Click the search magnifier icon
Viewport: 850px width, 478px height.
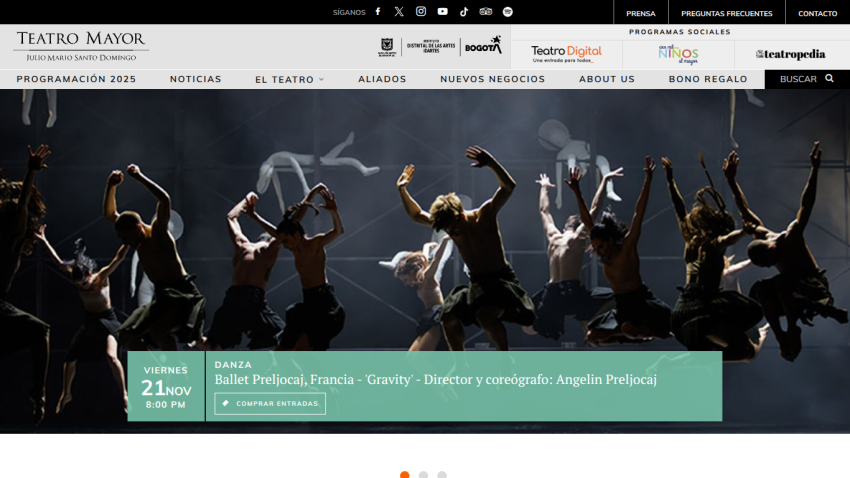tap(829, 79)
